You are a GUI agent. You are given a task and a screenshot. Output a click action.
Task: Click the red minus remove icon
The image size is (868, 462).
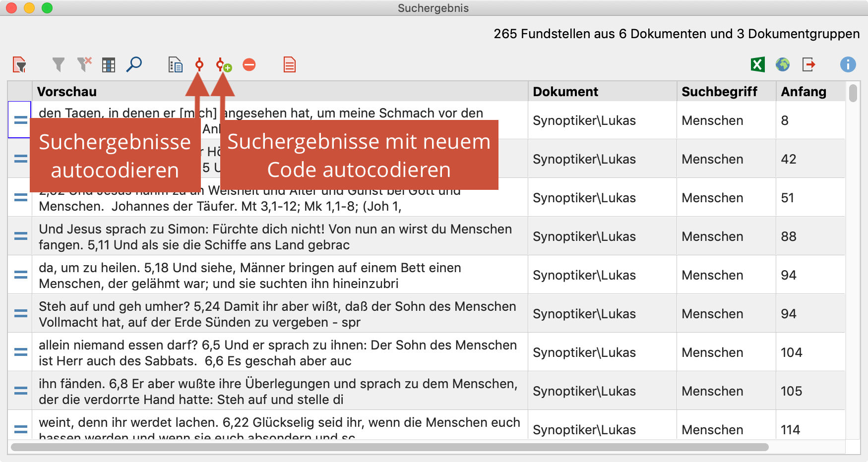pyautogui.click(x=249, y=65)
